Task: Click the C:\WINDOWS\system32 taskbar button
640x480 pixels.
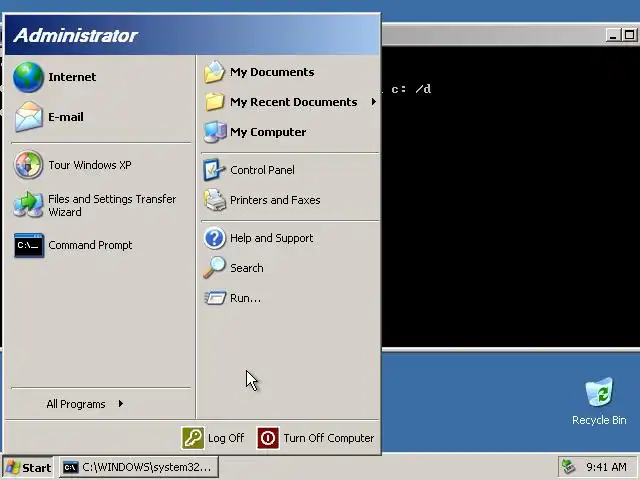Action: [139, 467]
